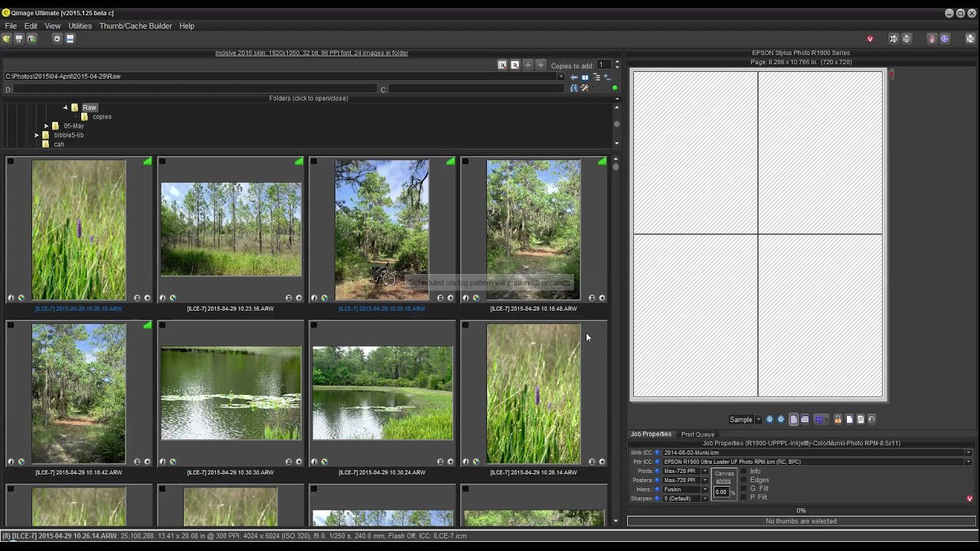Enable the P. Filt checkbox
The width and height of the screenshot is (980, 551).
click(743, 497)
